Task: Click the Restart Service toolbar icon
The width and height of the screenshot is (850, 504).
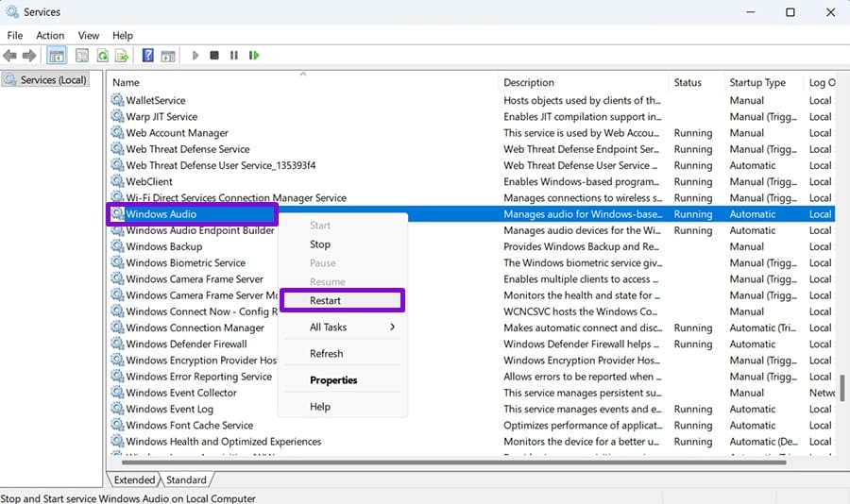Action: tap(254, 56)
